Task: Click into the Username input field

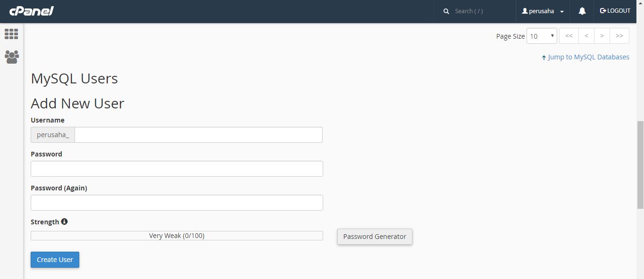Action: tap(198, 135)
